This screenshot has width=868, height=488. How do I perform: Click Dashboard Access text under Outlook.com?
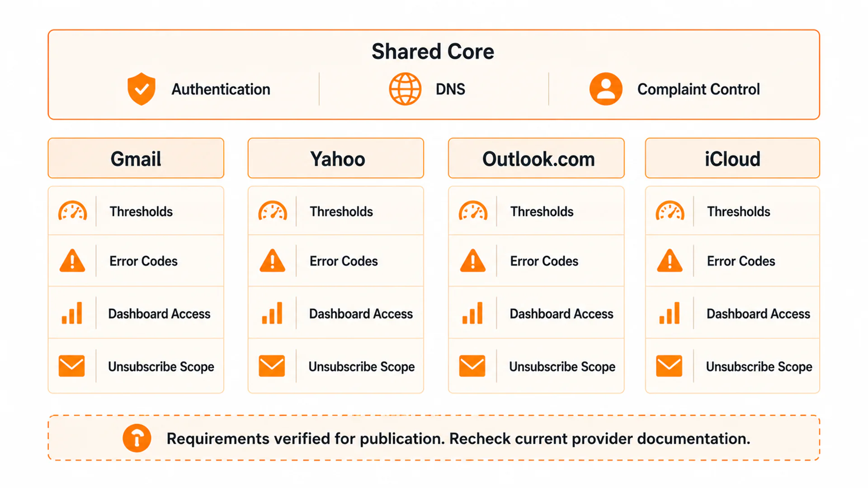[561, 314]
